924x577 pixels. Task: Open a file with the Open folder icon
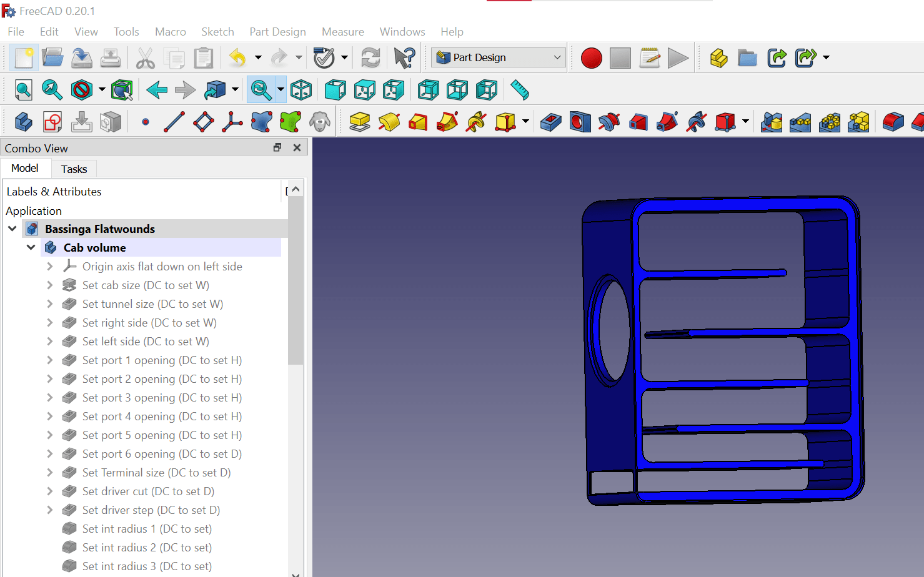coord(52,58)
